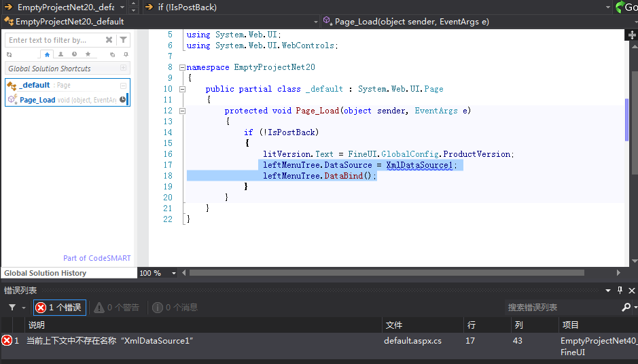Refresh the Global Solution Shortcuts list
The width and height of the screenshot is (638, 364).
tap(10, 54)
